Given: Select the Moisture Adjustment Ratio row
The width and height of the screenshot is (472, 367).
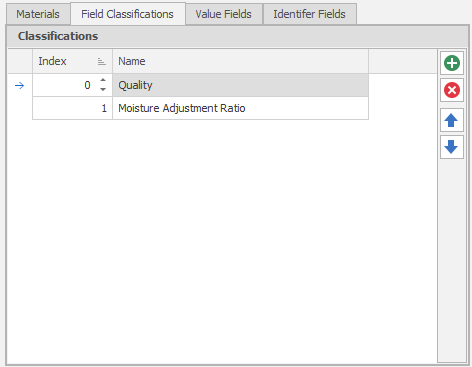Looking at the screenshot, I should [200, 108].
